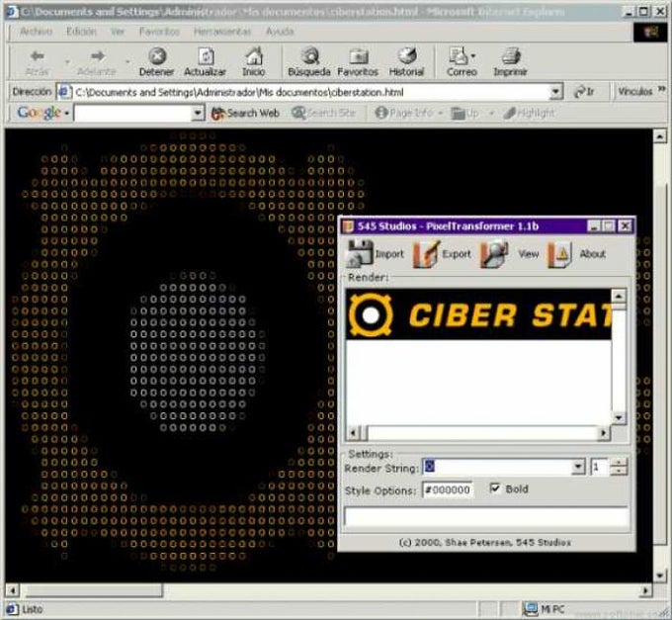Click the Render String input field
The image size is (672, 620).
[x=498, y=467]
